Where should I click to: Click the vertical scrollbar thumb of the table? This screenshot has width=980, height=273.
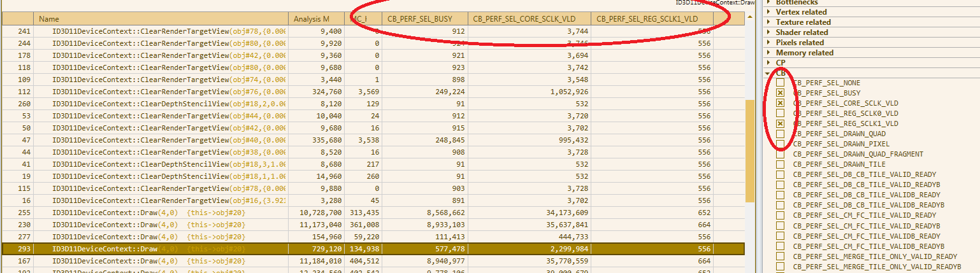[x=750, y=150]
